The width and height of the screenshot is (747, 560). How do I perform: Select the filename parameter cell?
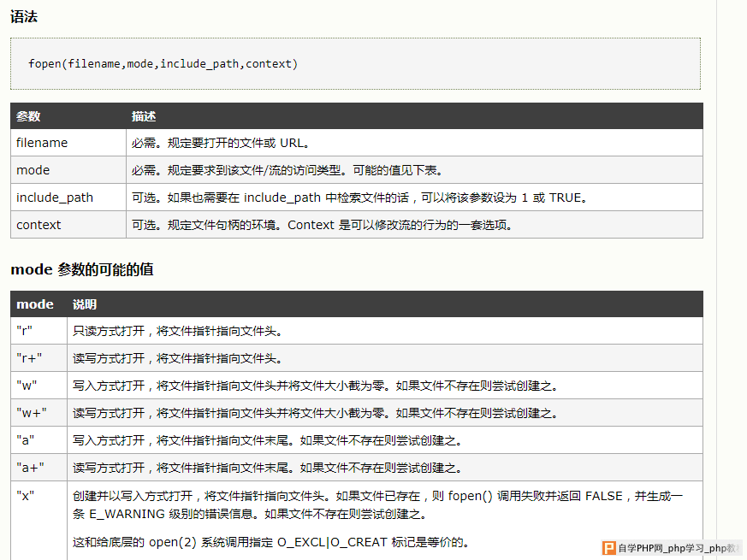pos(68,143)
